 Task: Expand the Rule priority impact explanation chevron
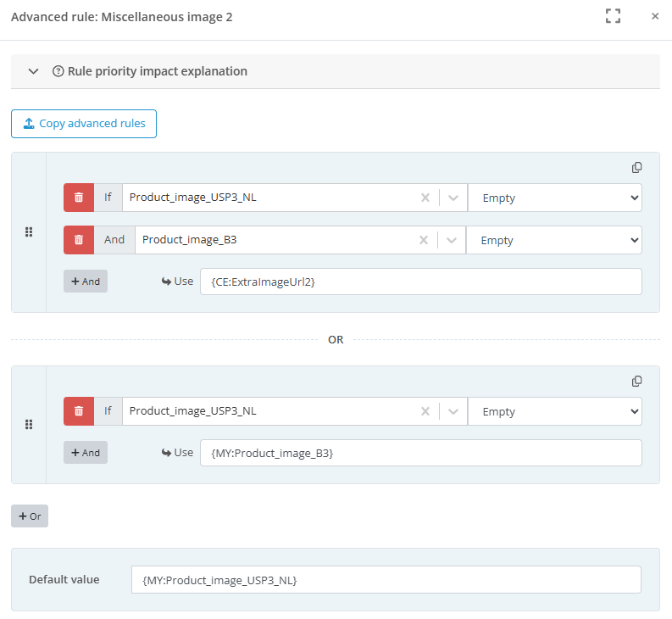[33, 71]
